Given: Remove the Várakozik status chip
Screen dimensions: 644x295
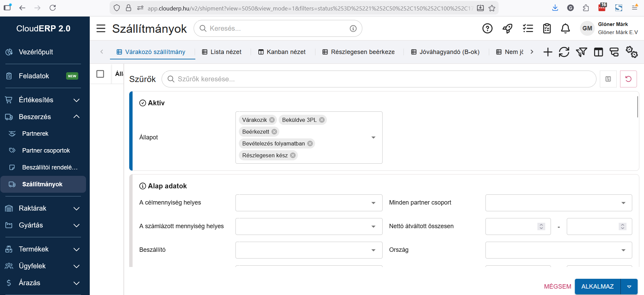Looking at the screenshot, I should pyautogui.click(x=272, y=120).
